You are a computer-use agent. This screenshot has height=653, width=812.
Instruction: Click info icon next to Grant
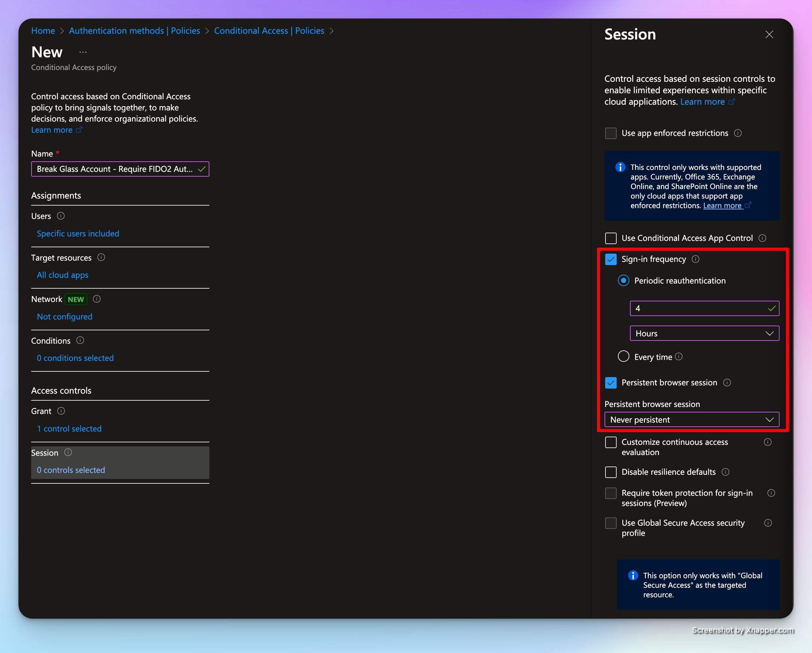61,411
